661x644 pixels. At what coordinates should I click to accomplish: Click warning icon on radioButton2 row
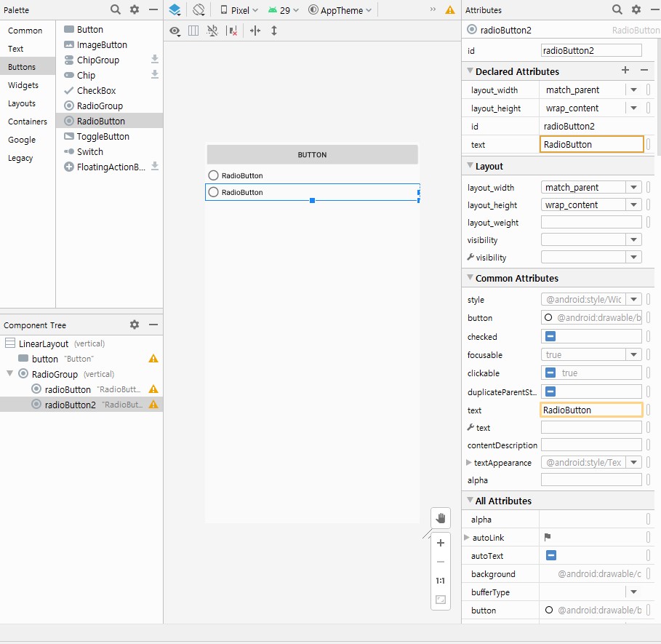[153, 405]
